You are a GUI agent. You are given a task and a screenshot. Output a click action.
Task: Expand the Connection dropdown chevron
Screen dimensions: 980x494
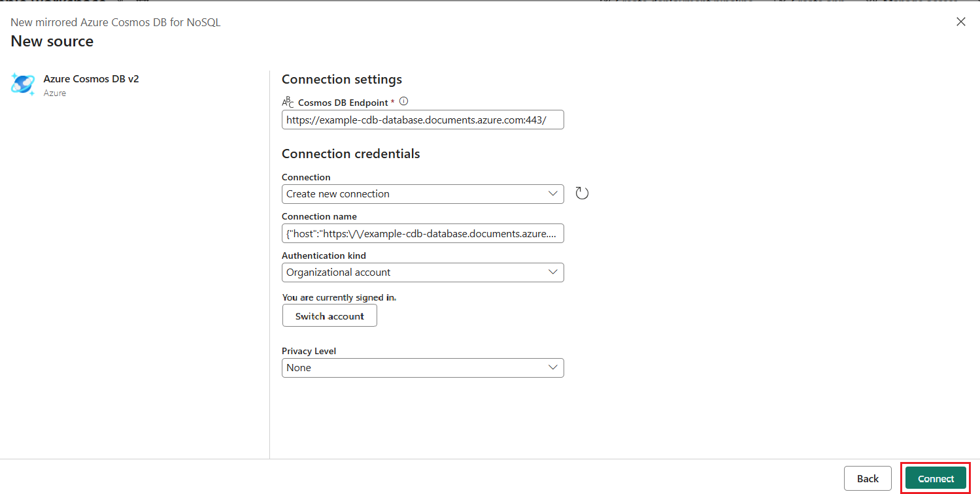(552, 194)
